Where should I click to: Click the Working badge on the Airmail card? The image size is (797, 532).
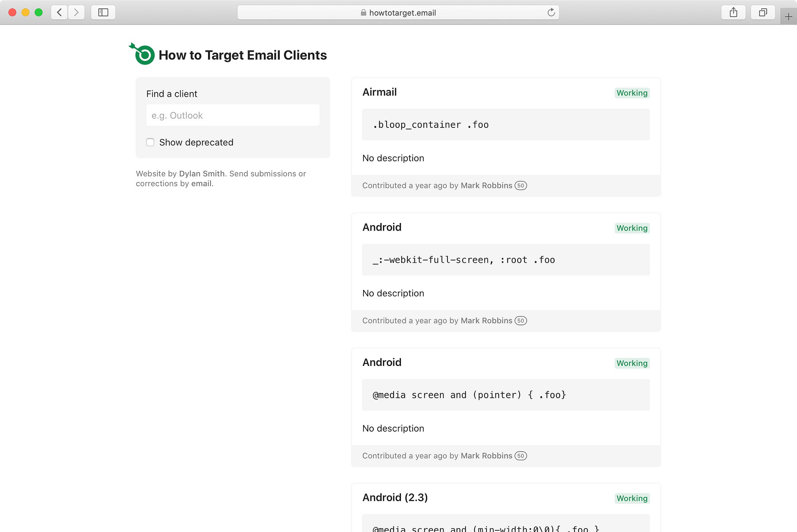click(632, 93)
